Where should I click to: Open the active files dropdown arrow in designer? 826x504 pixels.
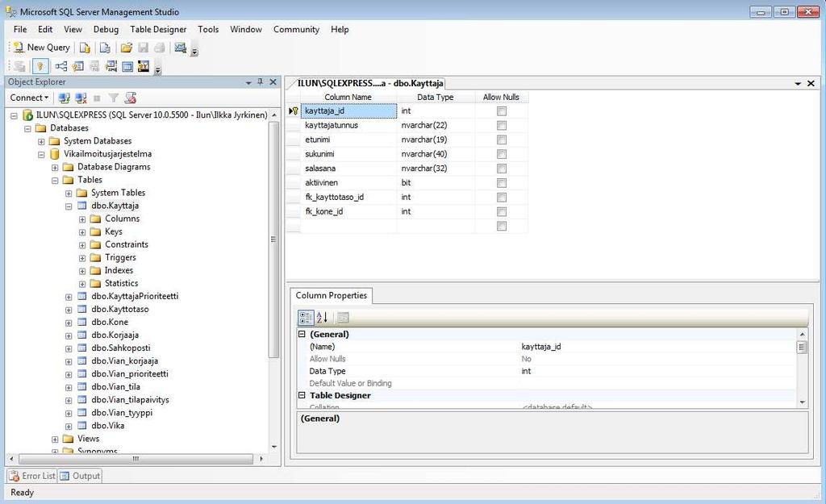pos(798,84)
